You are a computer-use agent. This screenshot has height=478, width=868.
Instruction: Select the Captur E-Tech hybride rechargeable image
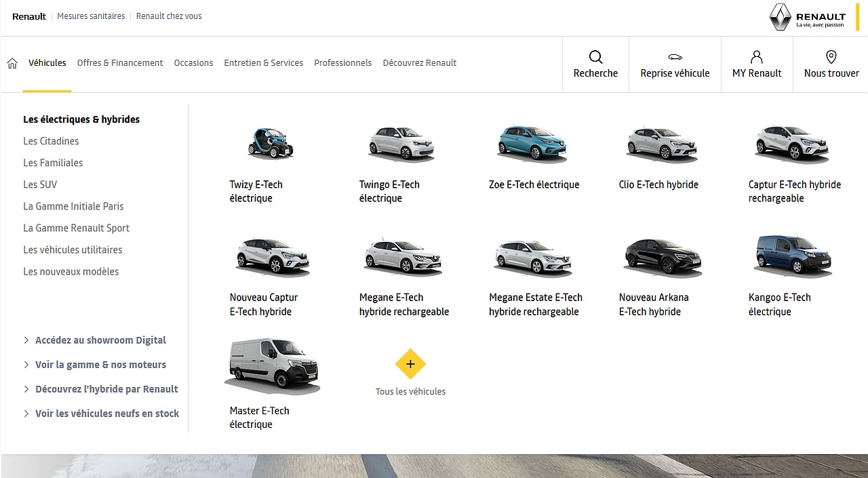pos(792,143)
